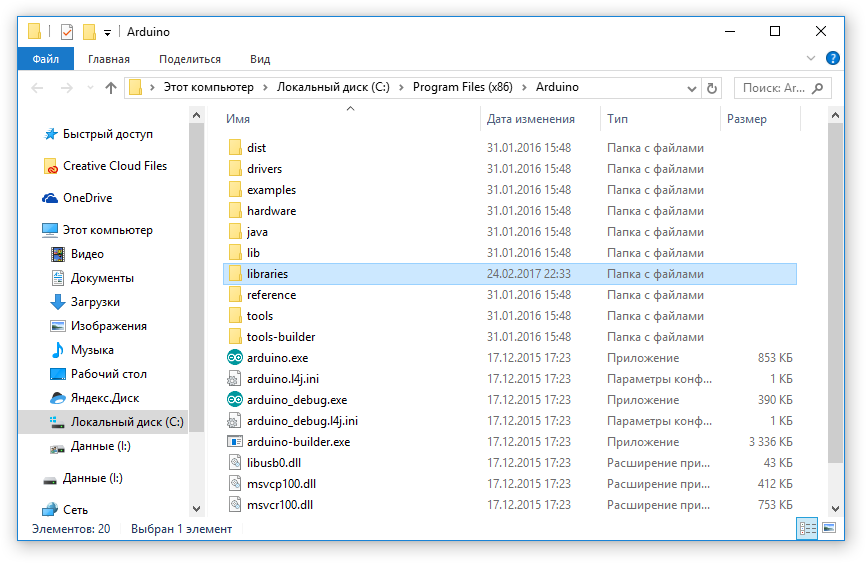The width and height of the screenshot is (866, 563).
Task: Sort by Дата изменения column header
Action: pos(531,119)
